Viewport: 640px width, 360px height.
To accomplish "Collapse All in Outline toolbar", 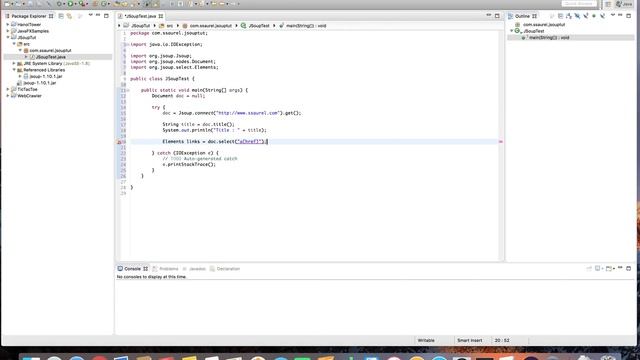I will coord(560,16).
